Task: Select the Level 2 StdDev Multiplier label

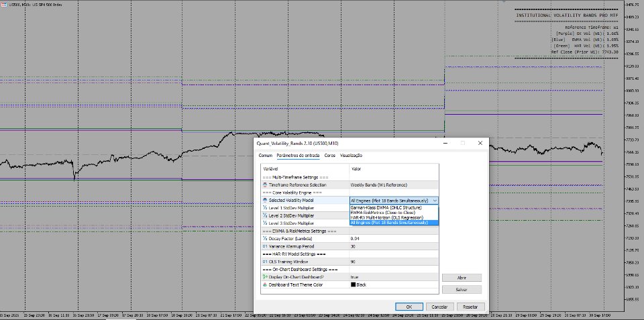Action: (291, 215)
